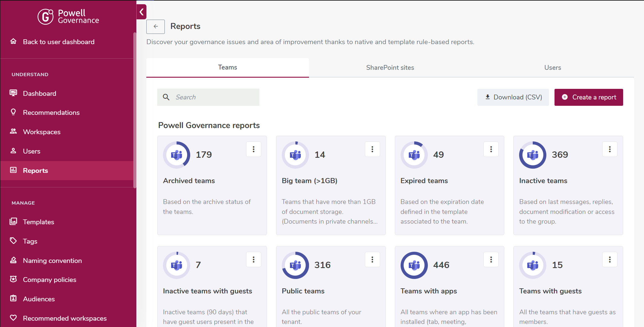Click inside the Search input field
The width and height of the screenshot is (644, 327).
pos(208,97)
